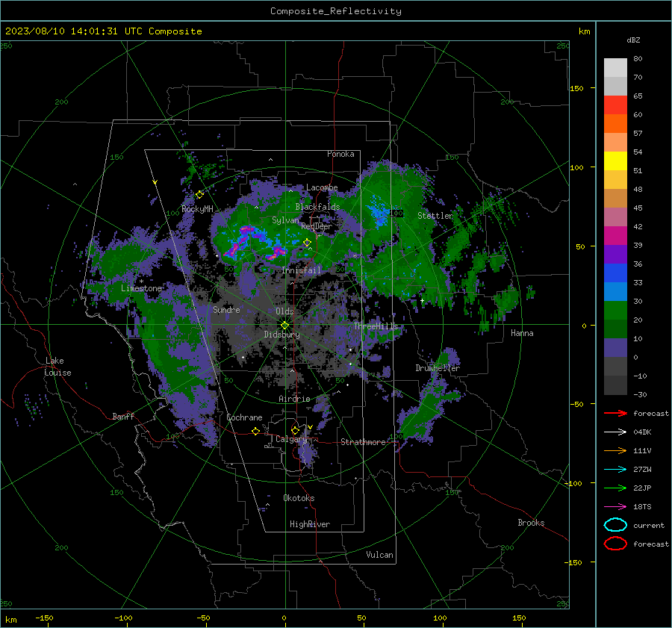Click the Strathmore city label
Image resolution: width=672 pixels, height=628 pixels.
(364, 442)
